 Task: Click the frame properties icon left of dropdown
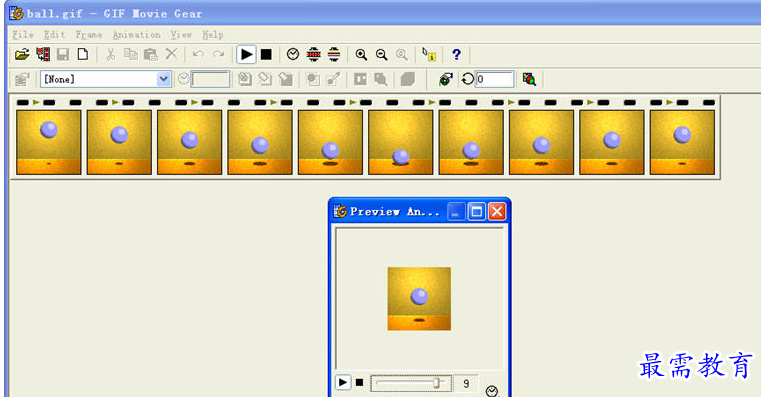click(22, 79)
